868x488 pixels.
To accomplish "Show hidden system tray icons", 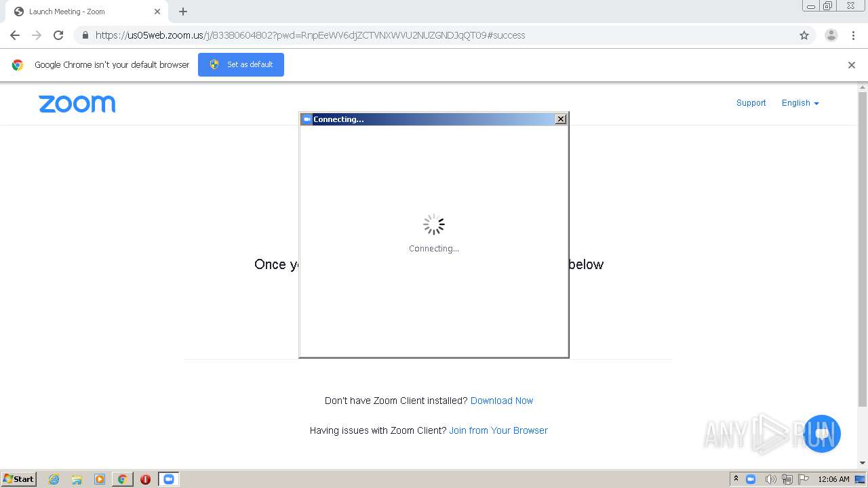I will tap(736, 479).
